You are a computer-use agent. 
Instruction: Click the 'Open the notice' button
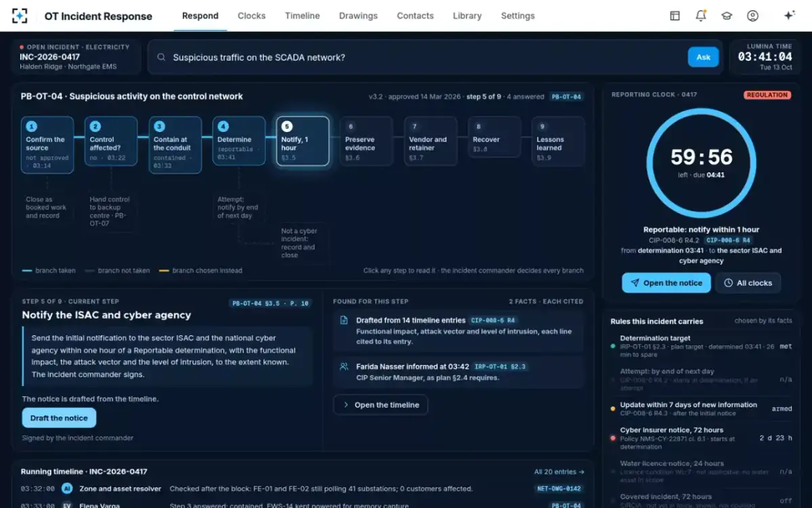point(667,283)
